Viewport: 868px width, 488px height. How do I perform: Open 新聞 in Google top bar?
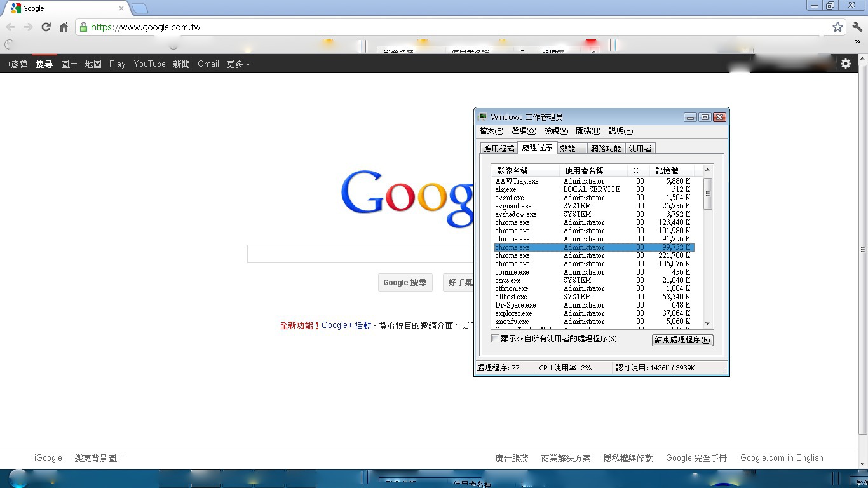point(182,64)
